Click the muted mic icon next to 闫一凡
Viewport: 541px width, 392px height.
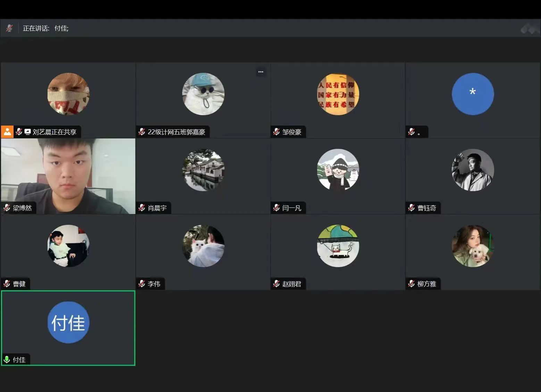276,208
